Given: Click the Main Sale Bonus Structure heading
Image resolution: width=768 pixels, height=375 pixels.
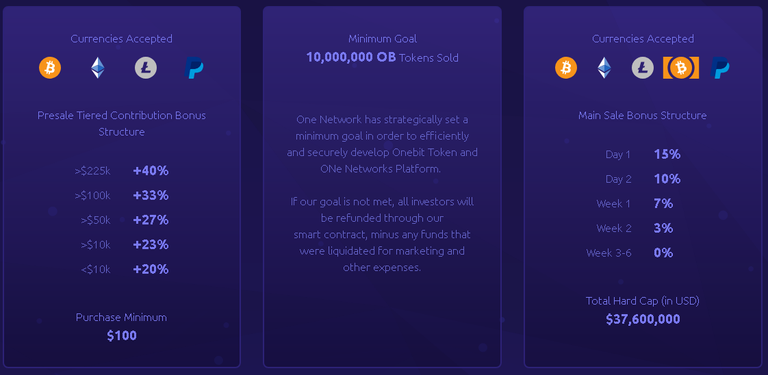Looking at the screenshot, I should click(642, 116).
